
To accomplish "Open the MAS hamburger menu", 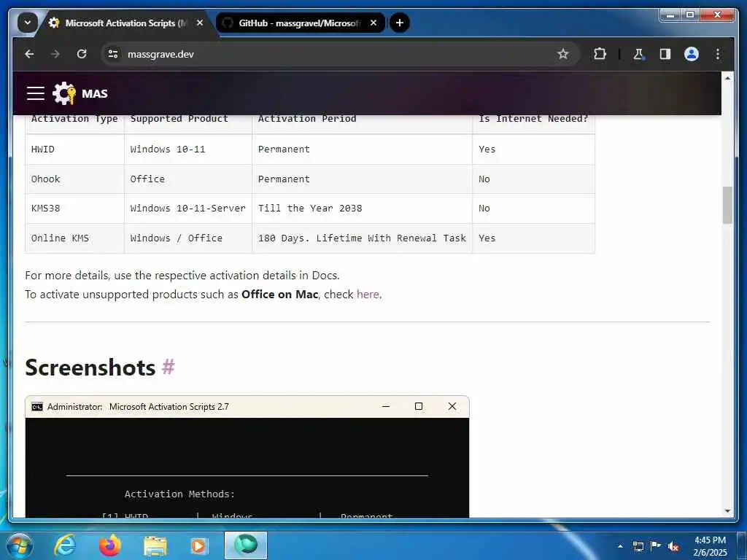I will pyautogui.click(x=36, y=93).
